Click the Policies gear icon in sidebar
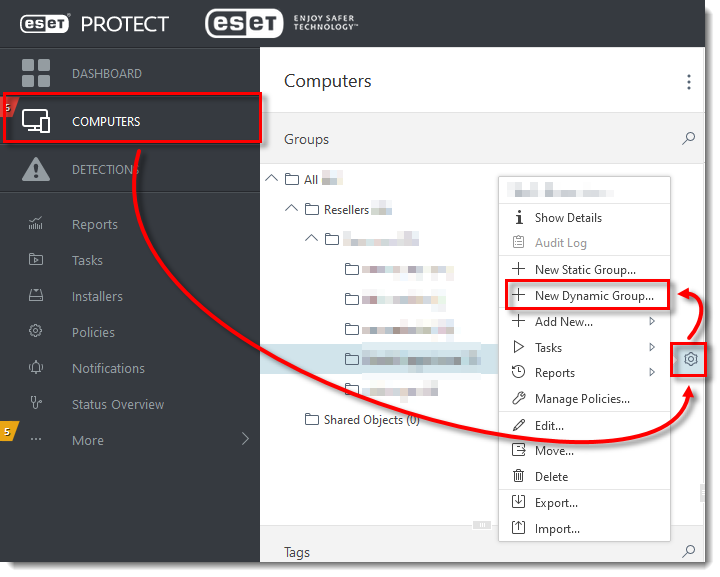Screen dimensions: 720x577 point(35,331)
